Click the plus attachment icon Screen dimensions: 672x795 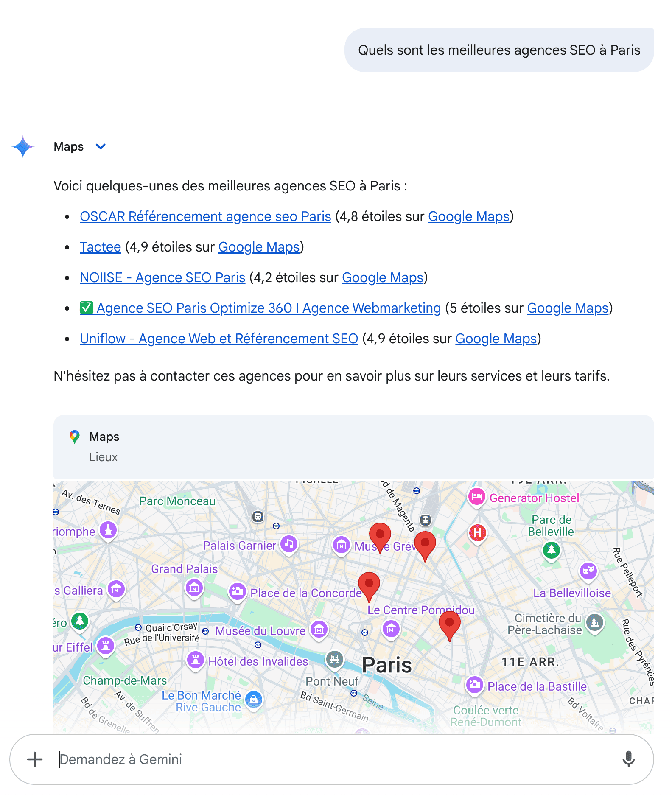click(35, 759)
